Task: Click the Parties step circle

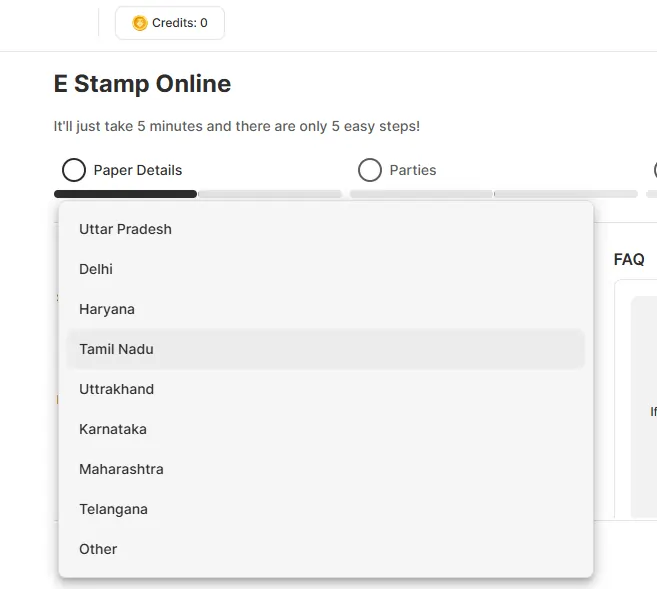Action: [x=370, y=170]
